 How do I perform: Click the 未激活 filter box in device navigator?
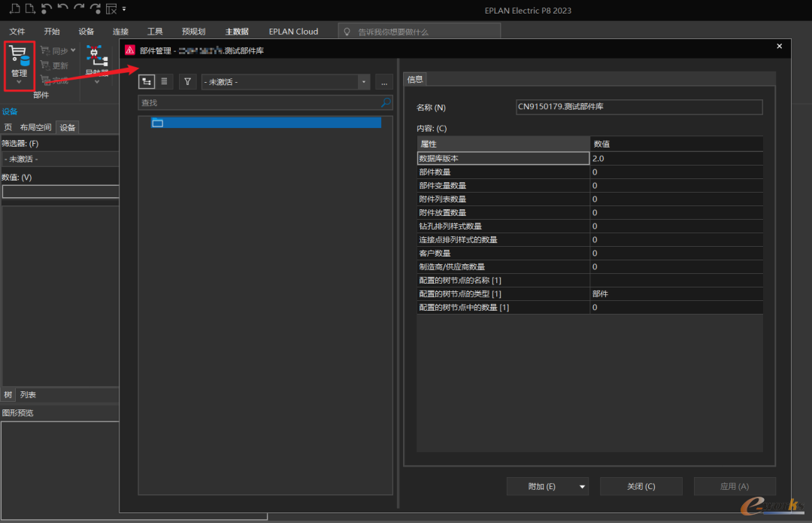(60, 159)
